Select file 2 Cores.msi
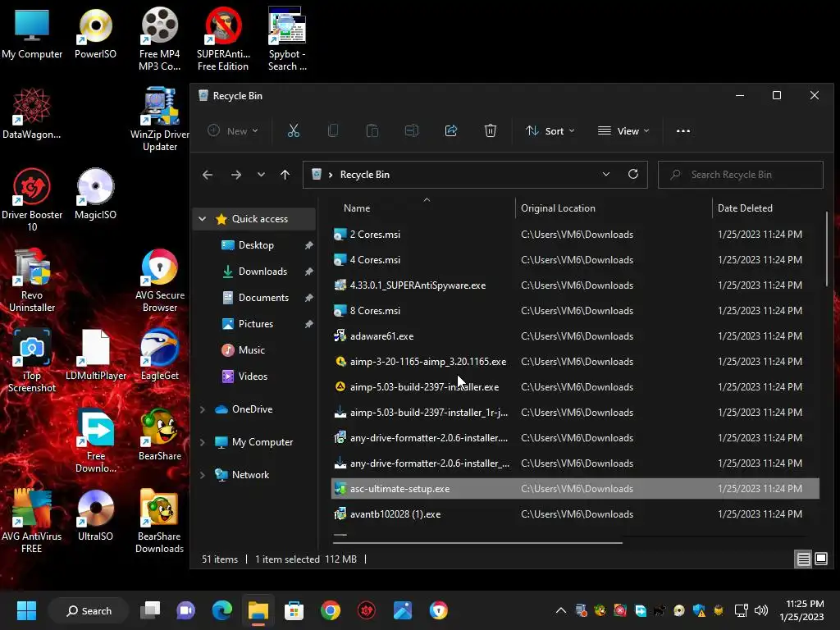Image resolution: width=840 pixels, height=630 pixels. [575, 234]
